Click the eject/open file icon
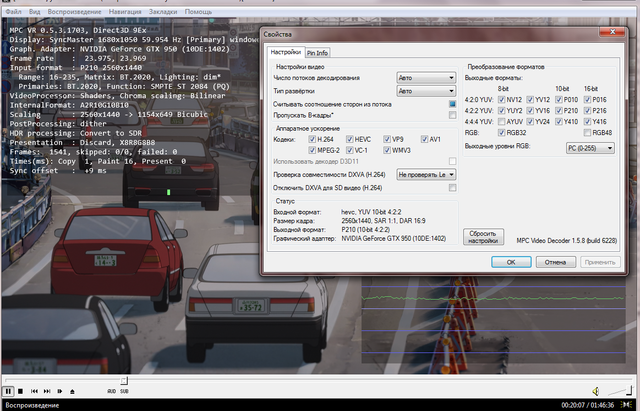Viewport: 640px width, 411px height. click(x=72, y=391)
